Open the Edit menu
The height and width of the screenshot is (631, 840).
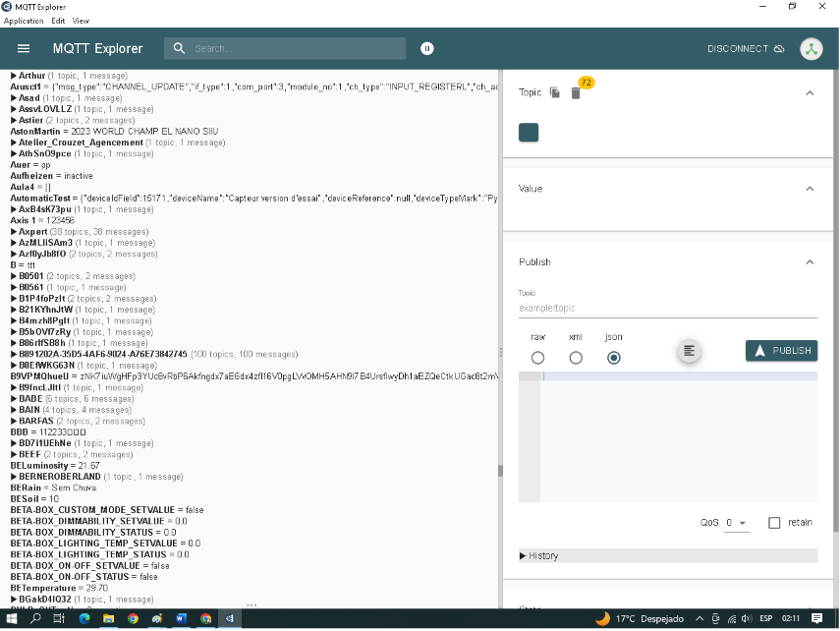[58, 21]
